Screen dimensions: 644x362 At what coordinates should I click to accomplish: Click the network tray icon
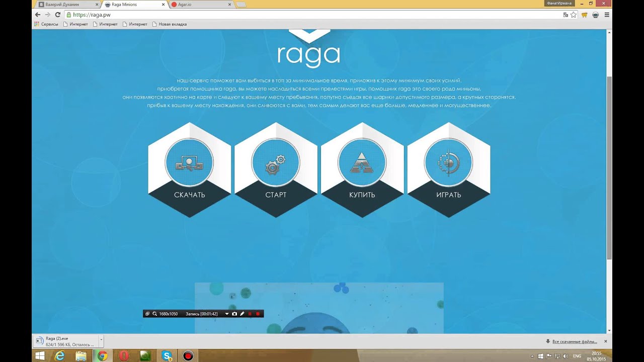557,356
